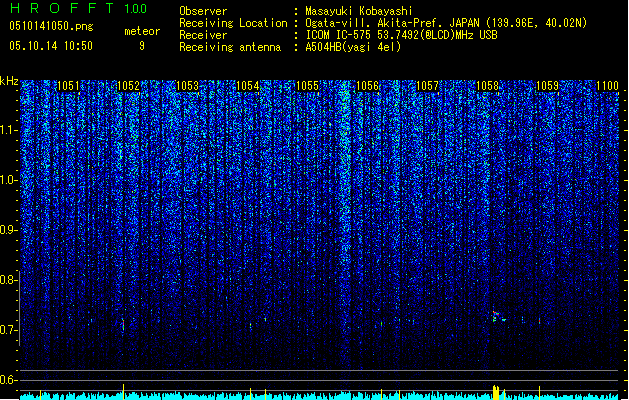Click the HROFFT program title
The image size is (629, 400).
point(62,8)
